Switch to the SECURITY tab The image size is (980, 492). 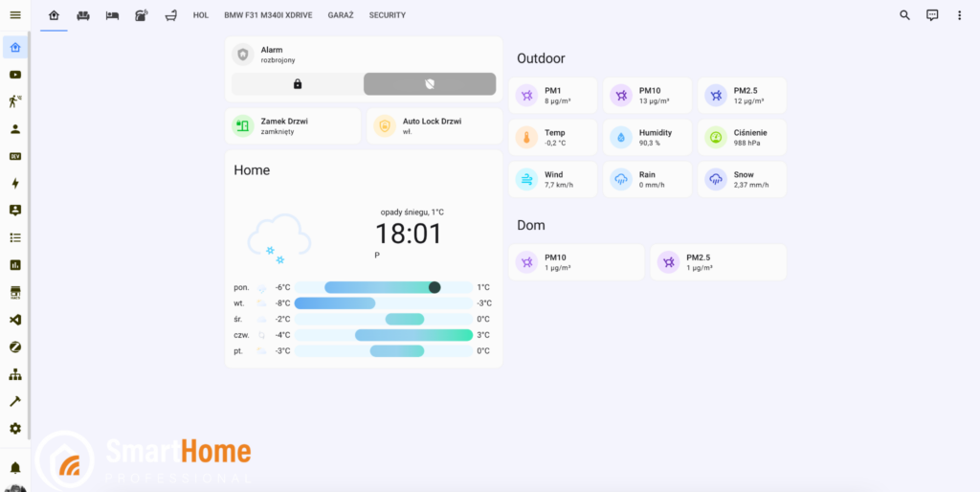tap(388, 15)
